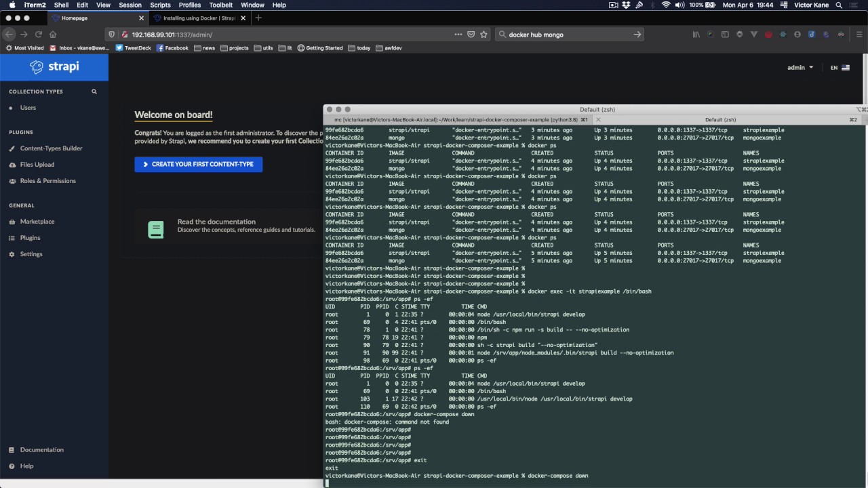Open the projects bookmarks folder
868x488 pixels.
coord(235,48)
